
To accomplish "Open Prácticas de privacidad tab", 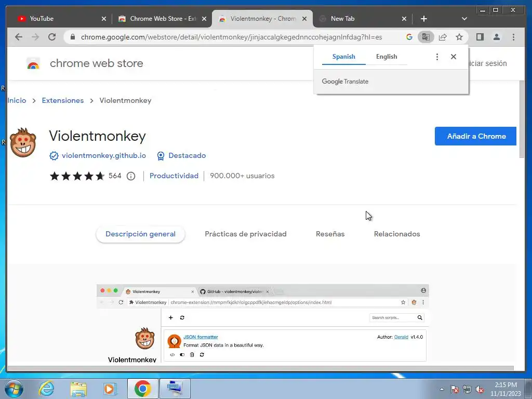I will (246, 234).
